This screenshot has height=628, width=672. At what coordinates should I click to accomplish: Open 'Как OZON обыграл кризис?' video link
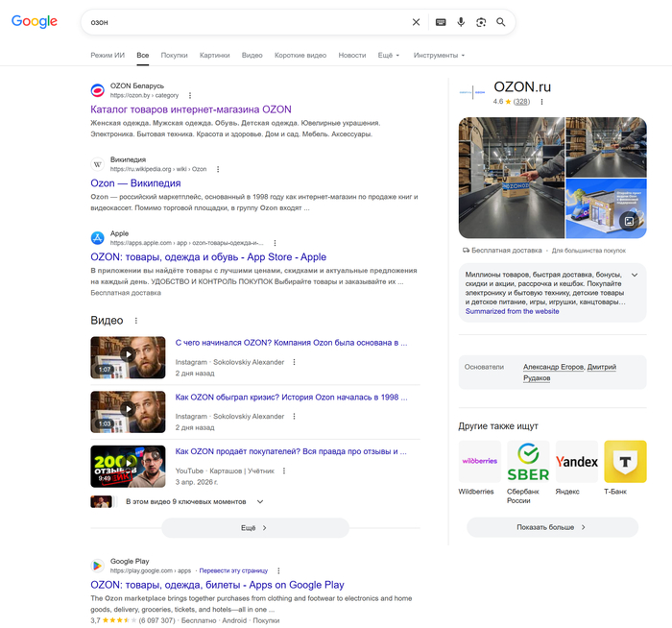click(x=292, y=398)
